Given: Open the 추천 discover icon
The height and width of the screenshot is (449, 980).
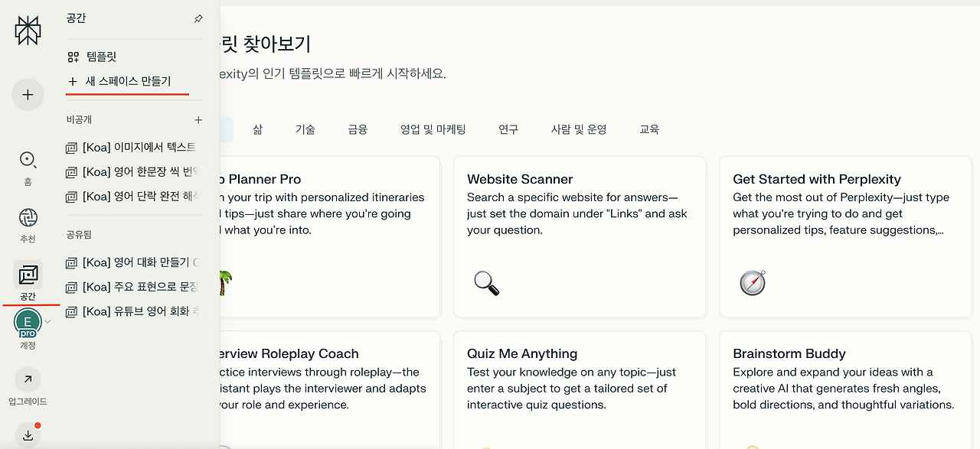Looking at the screenshot, I should click(x=28, y=218).
